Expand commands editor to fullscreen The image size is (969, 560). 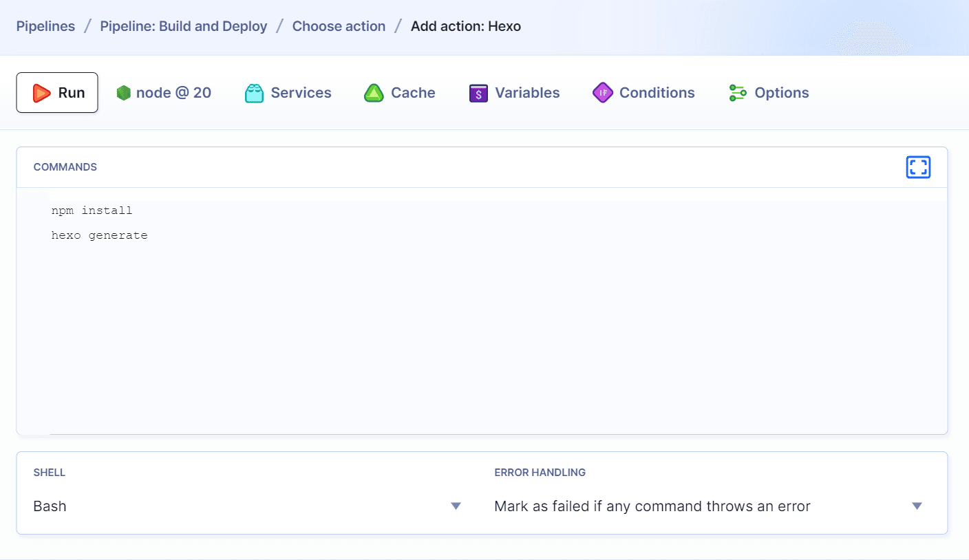tap(918, 167)
